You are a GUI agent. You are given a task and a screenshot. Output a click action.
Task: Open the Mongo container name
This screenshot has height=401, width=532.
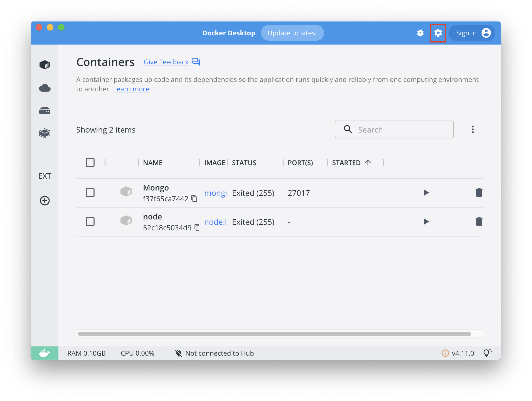click(x=156, y=188)
